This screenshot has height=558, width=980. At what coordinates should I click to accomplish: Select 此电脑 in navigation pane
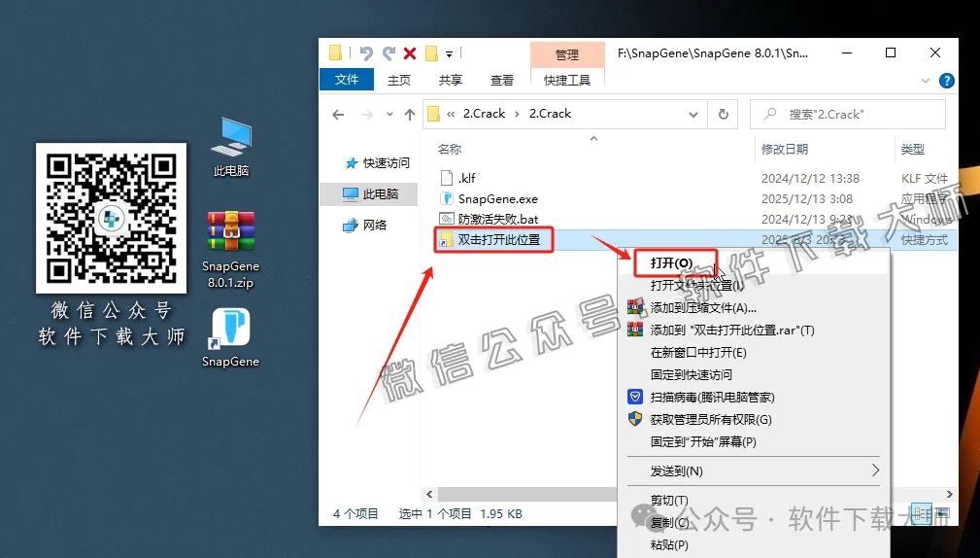[370, 193]
